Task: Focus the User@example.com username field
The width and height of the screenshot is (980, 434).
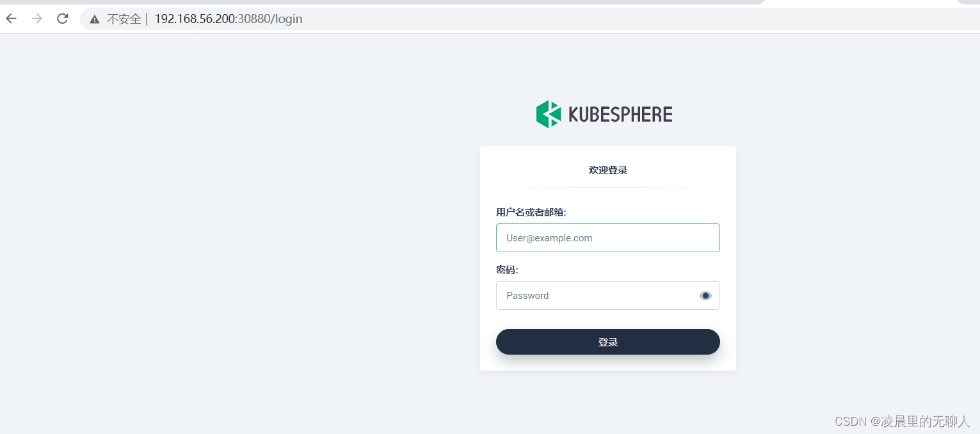Action: (x=607, y=237)
